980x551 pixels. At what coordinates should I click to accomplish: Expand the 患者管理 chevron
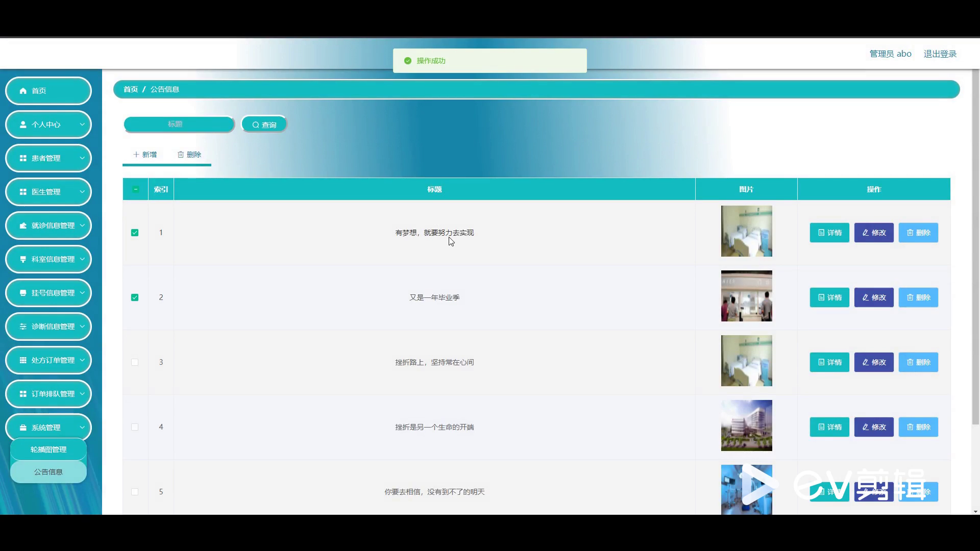(82, 158)
